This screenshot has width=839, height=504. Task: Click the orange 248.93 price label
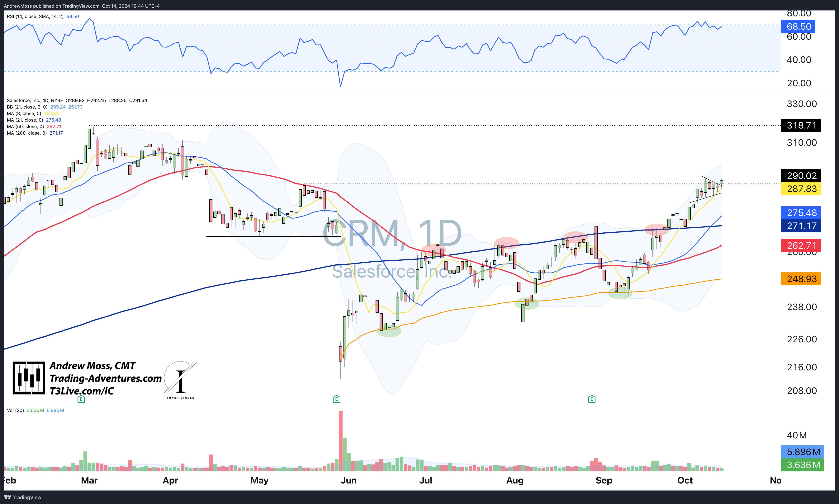(x=801, y=279)
